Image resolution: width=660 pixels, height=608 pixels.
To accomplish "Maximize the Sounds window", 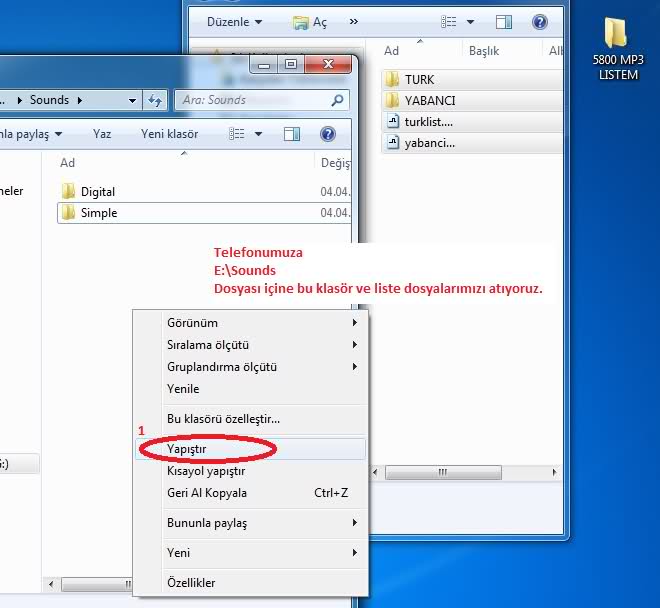I will click(x=290, y=65).
